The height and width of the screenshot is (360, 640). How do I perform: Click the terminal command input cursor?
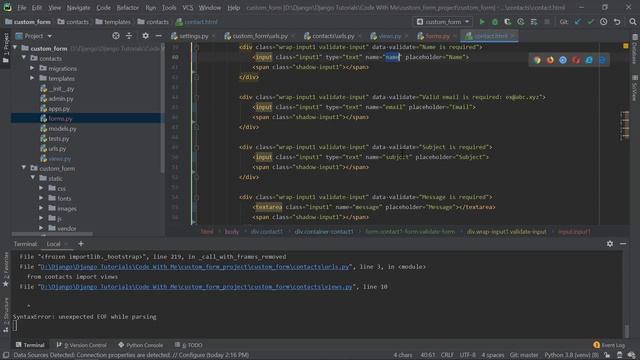tap(15, 325)
